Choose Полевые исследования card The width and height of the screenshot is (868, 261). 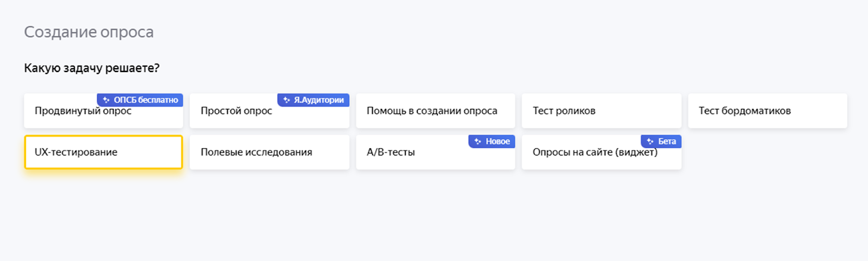tap(269, 152)
